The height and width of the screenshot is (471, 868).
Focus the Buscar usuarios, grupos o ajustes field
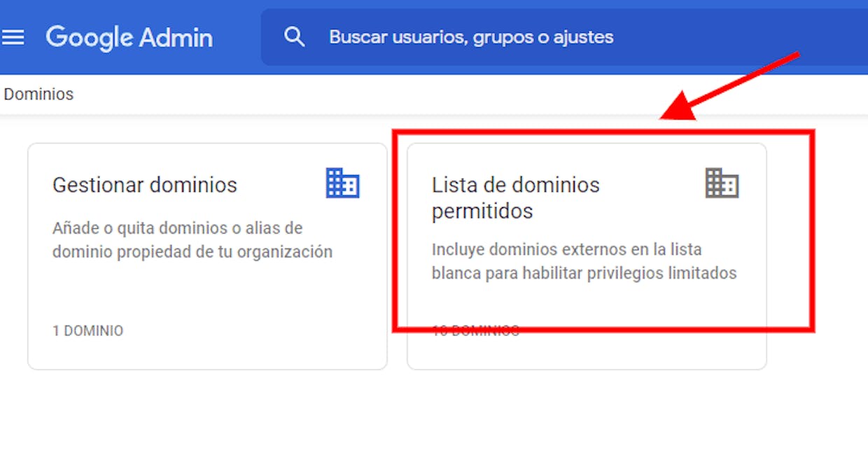click(x=564, y=37)
